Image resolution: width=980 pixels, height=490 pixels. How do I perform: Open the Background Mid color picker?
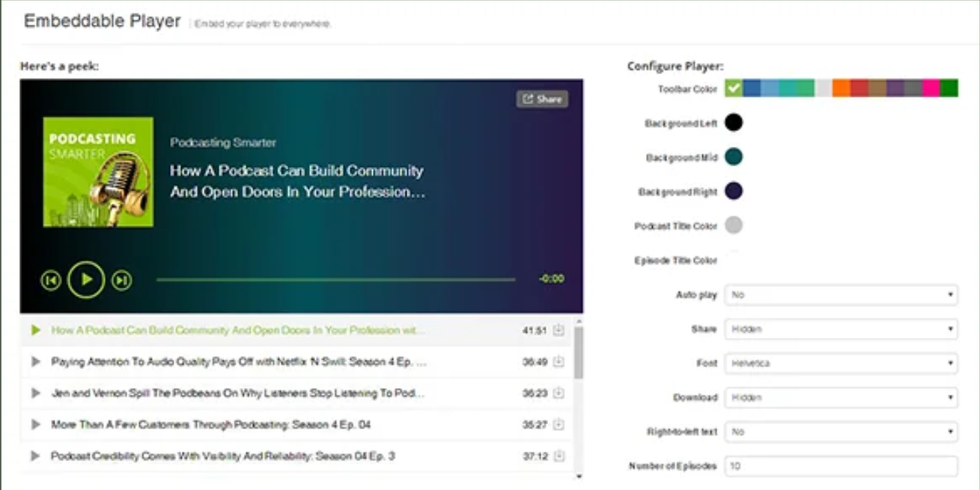pyautogui.click(x=734, y=157)
